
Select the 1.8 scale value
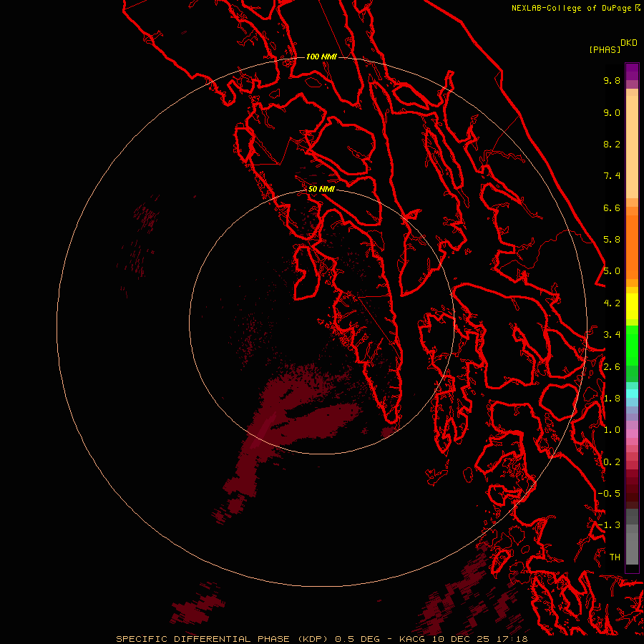click(612, 399)
